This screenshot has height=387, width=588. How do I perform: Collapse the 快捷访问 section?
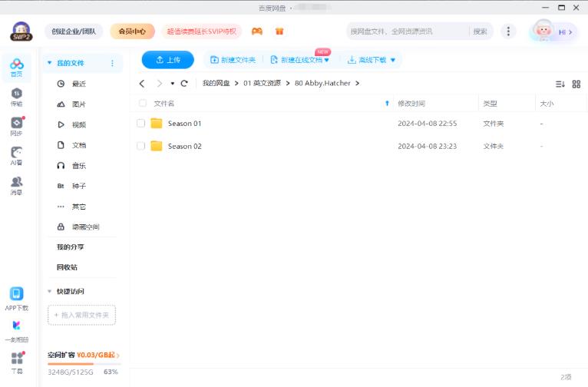pyautogui.click(x=49, y=291)
